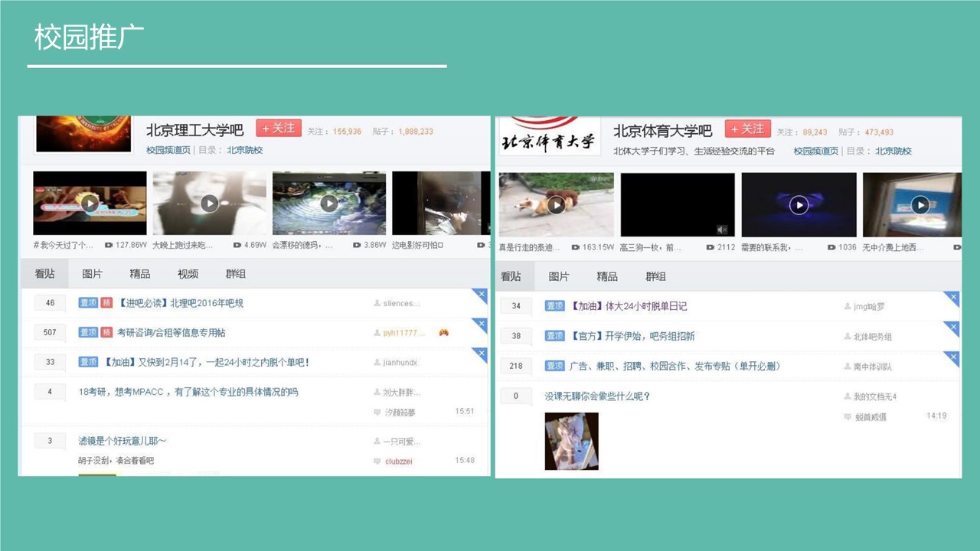Close corner icon on 广告、兼职 row
Screen dimensions: 980x551
click(x=953, y=357)
